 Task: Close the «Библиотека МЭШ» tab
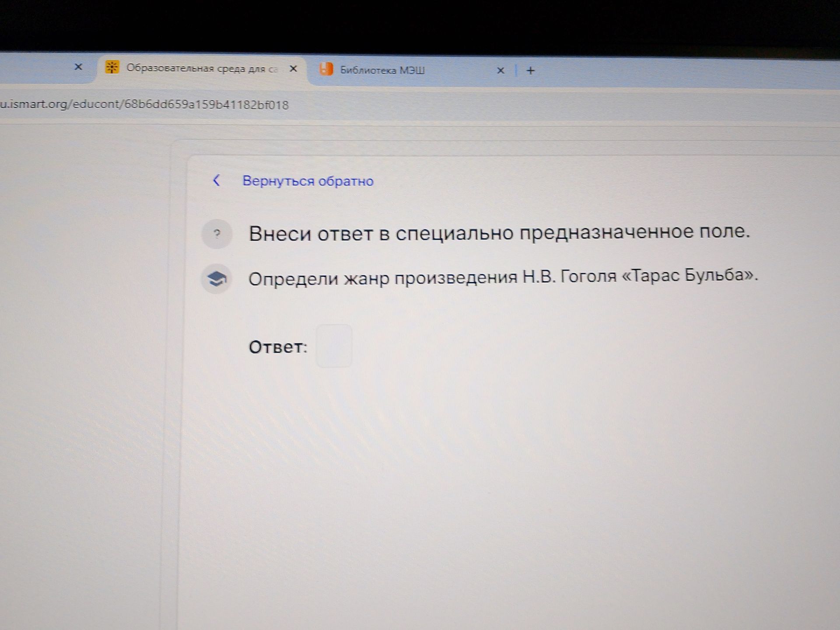point(501,70)
